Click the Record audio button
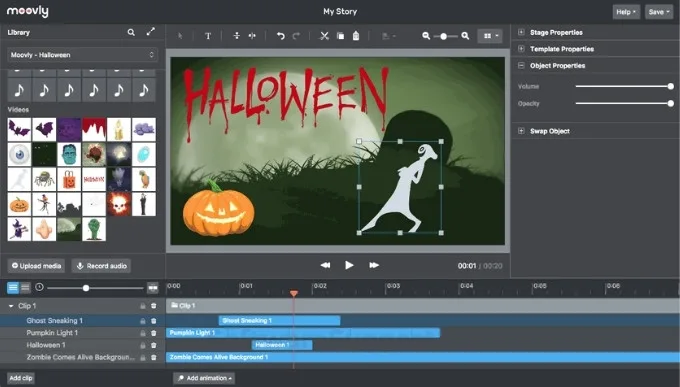Screen dimensions: 680x387 pyautogui.click(x=101, y=266)
